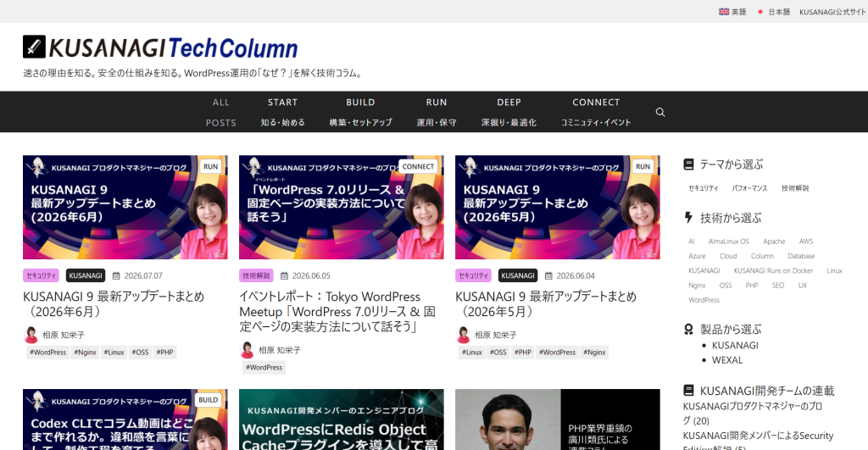Open thumbnail for 2026年5月 update summary

click(558, 207)
